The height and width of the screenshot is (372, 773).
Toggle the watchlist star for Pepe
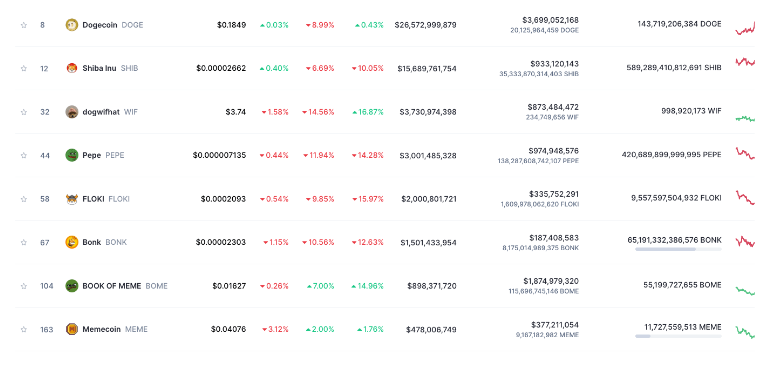24,155
